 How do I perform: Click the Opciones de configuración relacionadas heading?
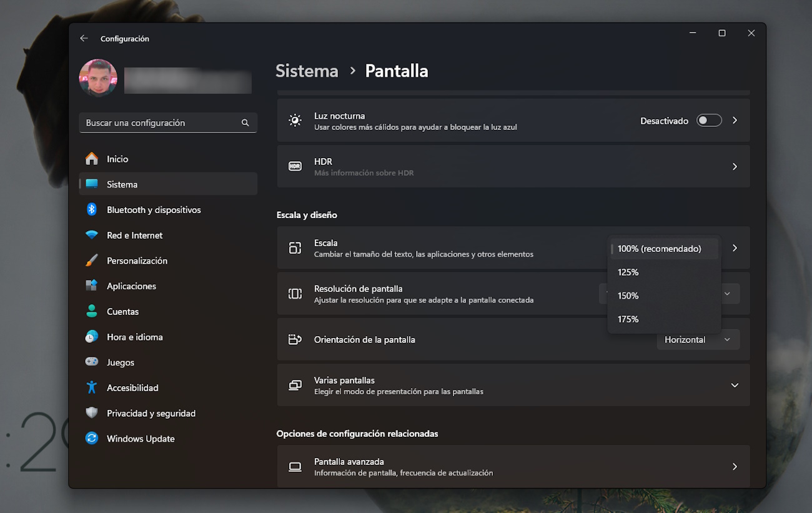[357, 434]
